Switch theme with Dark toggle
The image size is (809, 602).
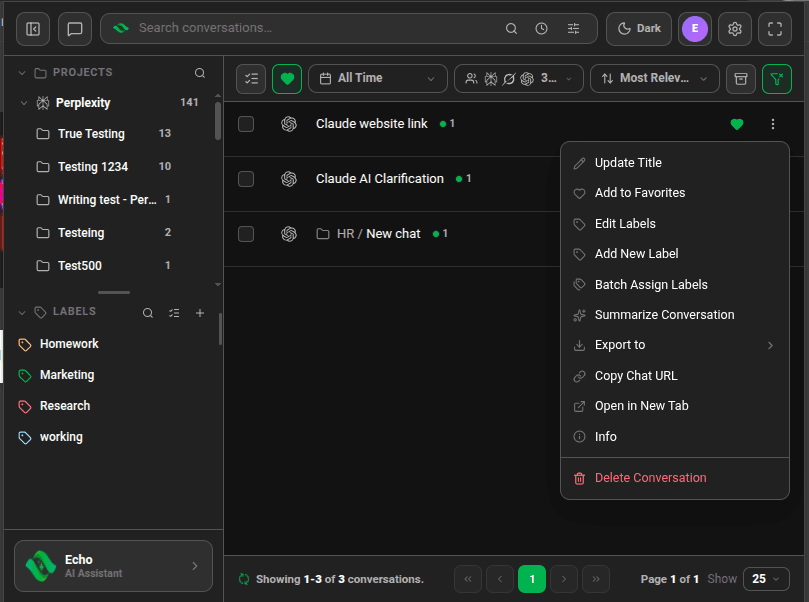point(639,29)
